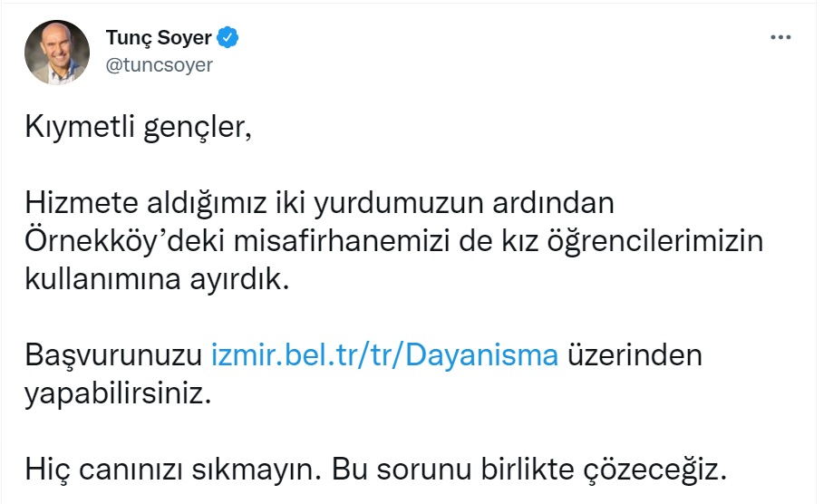Image resolution: width=833 pixels, height=504 pixels.
Task: Click the word "üzerinden" after the link
Action: coord(634,354)
